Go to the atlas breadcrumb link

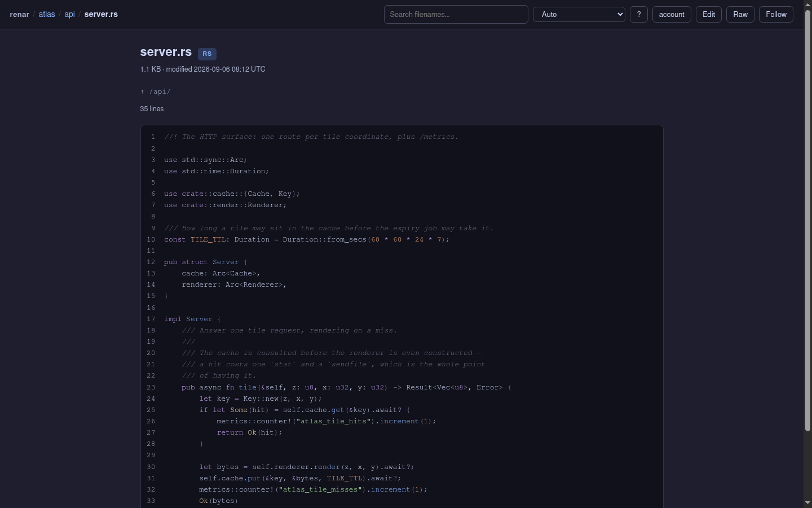(47, 14)
